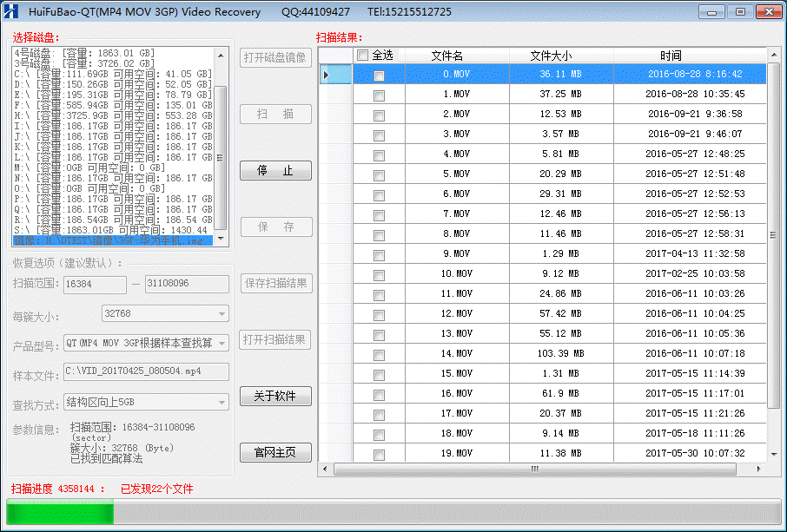Check the checkbox for 1.MOV
The width and height of the screenshot is (787, 532).
point(378,96)
